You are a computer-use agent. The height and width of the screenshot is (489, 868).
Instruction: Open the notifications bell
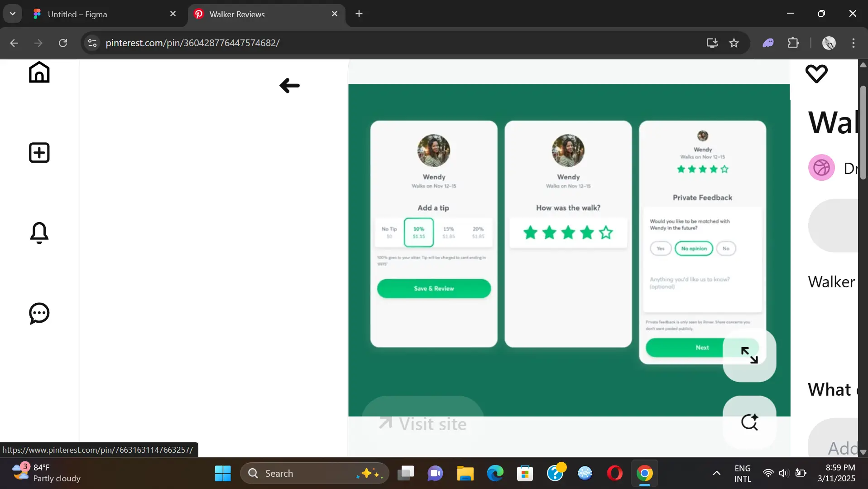[39, 233]
